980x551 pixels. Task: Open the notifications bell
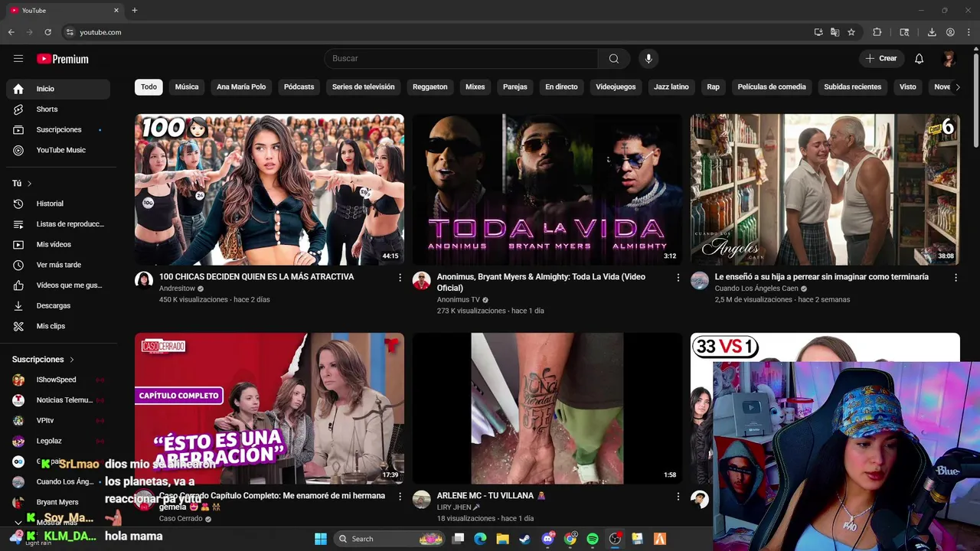pos(919,58)
